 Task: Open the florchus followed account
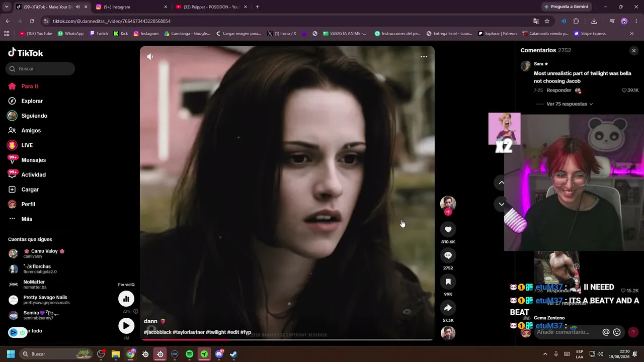40,269
